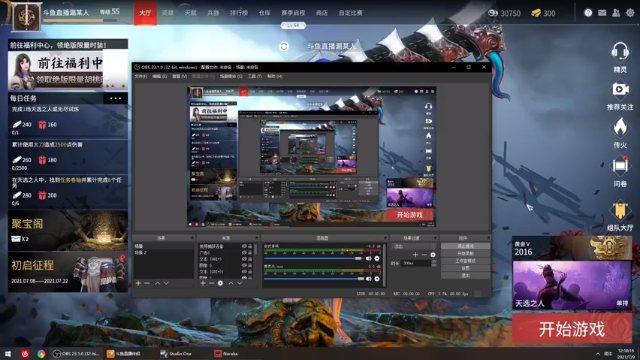The height and width of the screenshot is (360, 640).
Task: Open transition properties gear in Transitions dock
Action: tap(433, 255)
